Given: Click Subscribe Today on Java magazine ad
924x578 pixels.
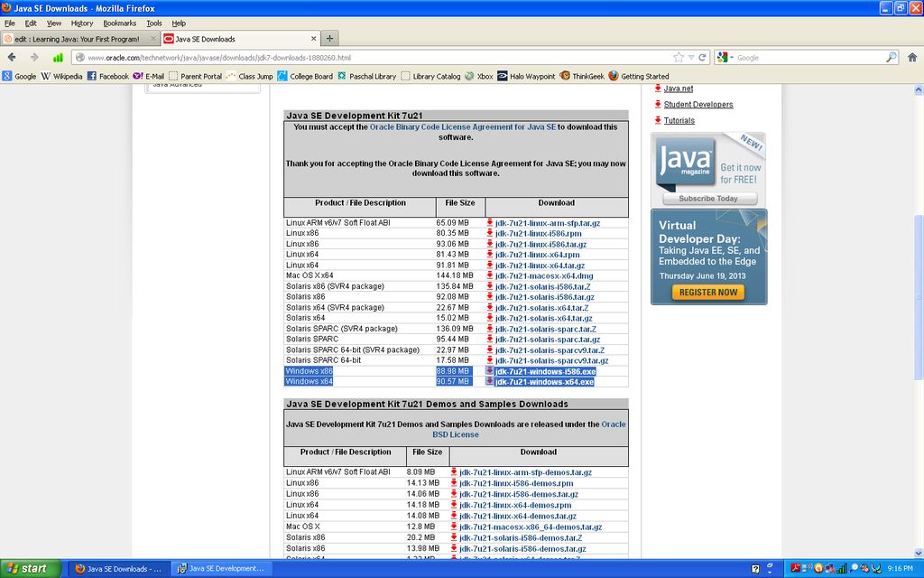Looking at the screenshot, I should point(709,199).
